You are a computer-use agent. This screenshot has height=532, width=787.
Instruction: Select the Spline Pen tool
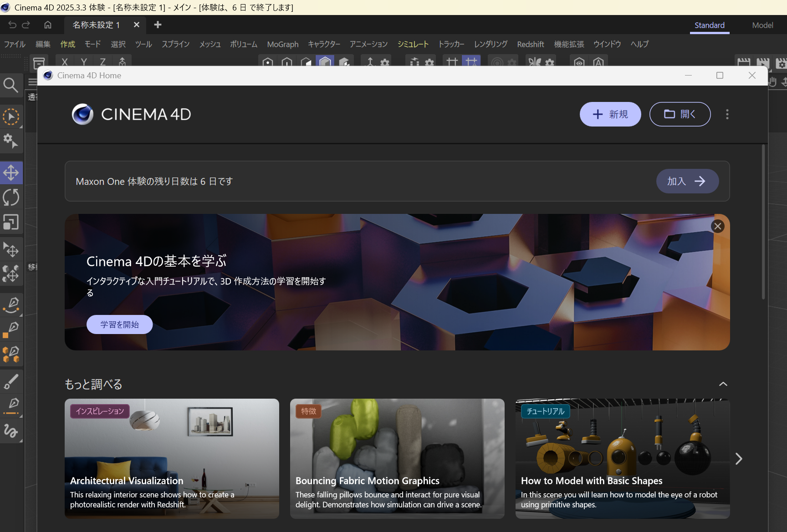(11, 305)
